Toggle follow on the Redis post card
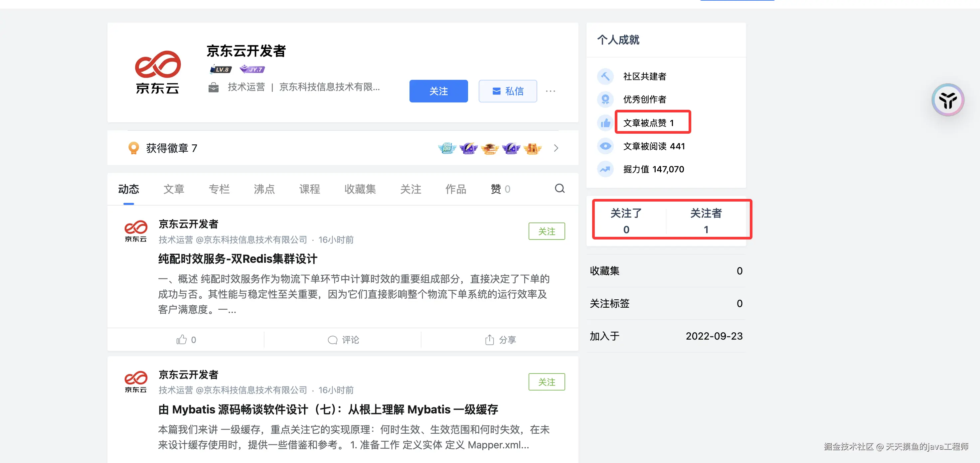Screen dimensions: 980x463 (x=546, y=231)
